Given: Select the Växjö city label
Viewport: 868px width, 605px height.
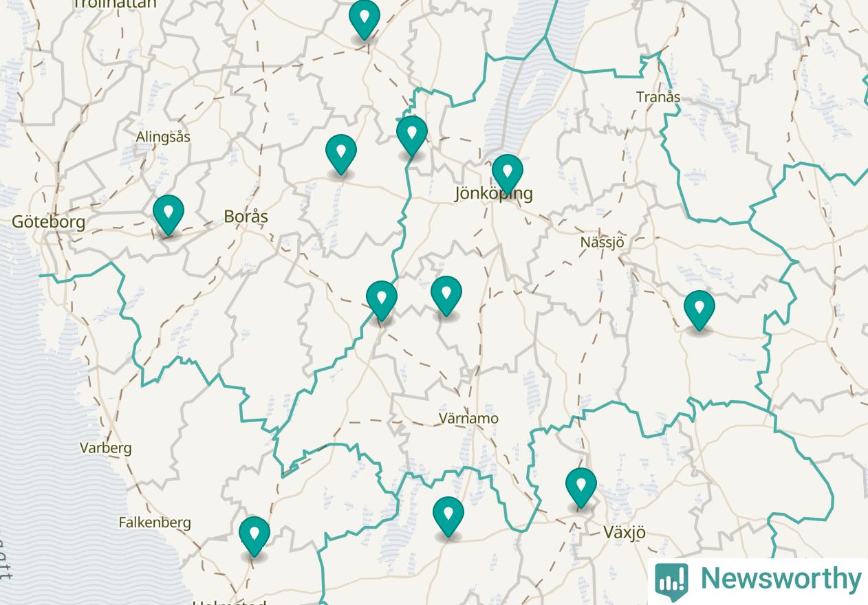Looking at the screenshot, I should pyautogui.click(x=625, y=532).
